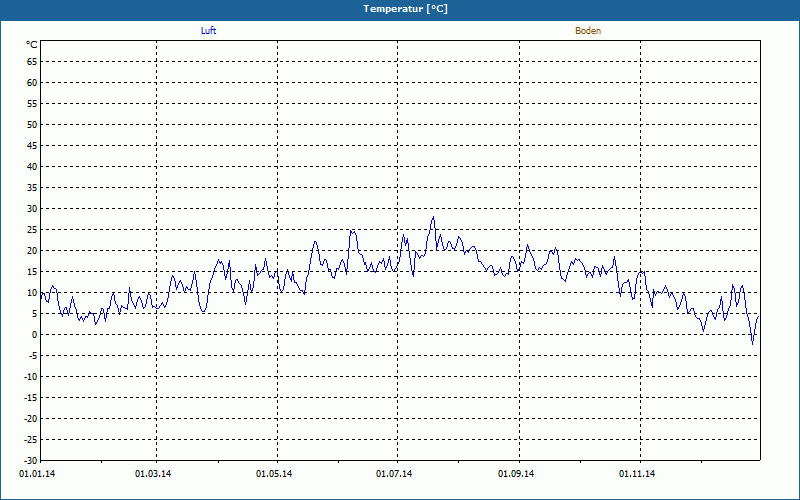The image size is (800, 500).
Task: Select the 01.07.14 date axis label
Action: coord(394,474)
